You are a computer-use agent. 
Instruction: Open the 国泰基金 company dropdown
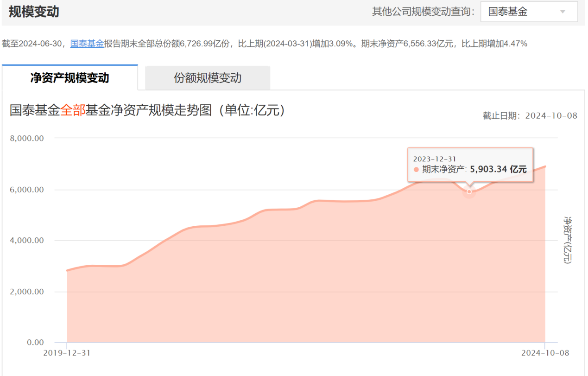pyautogui.click(x=529, y=12)
